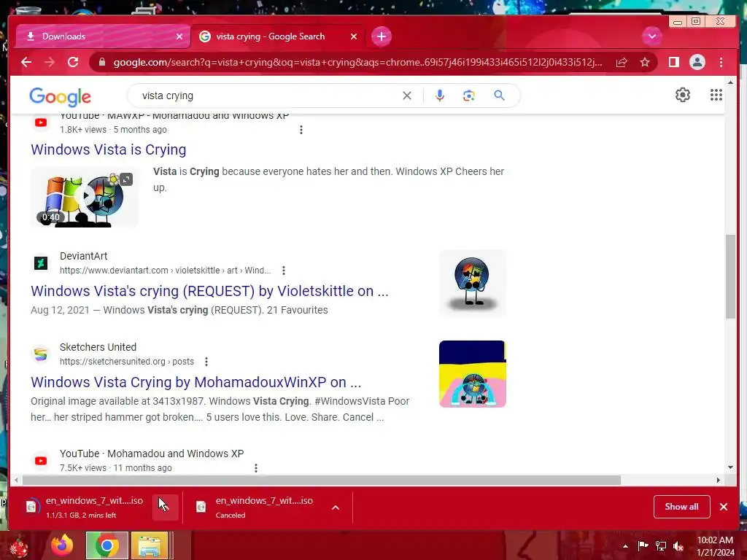Reload the Google search page
747x560 pixels.
[73, 63]
